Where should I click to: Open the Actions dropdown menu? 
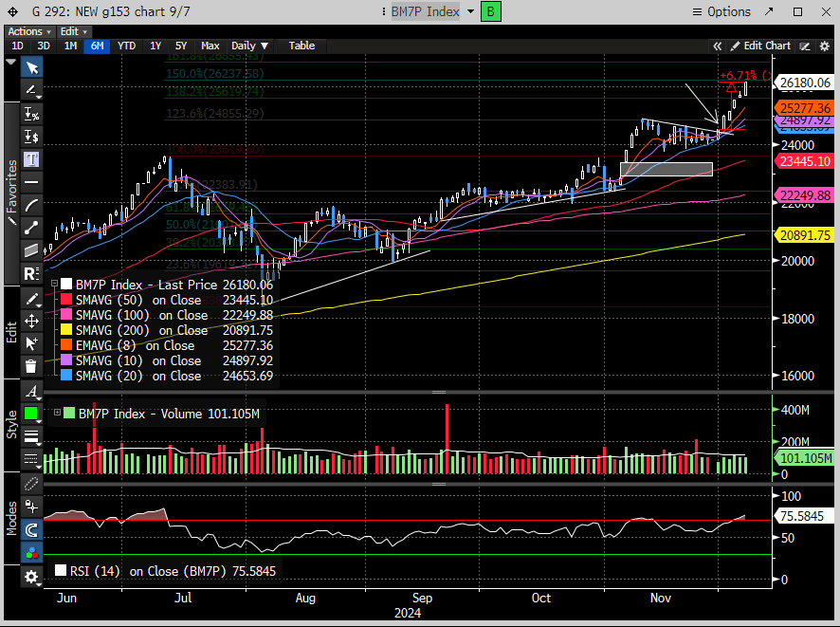point(29,31)
